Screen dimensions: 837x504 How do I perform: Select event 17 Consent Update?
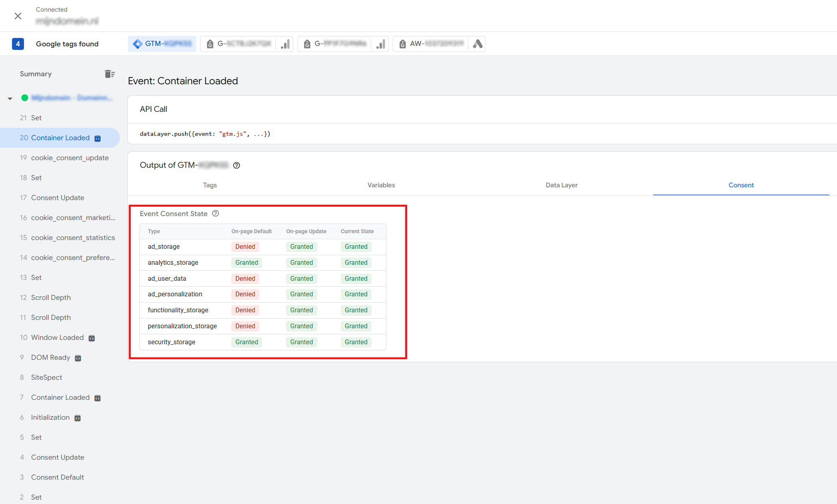(x=58, y=198)
